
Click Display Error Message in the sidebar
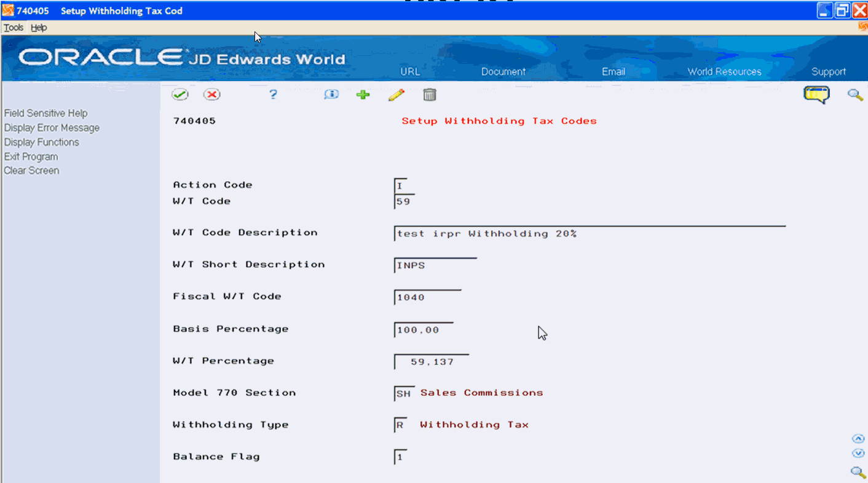52,128
